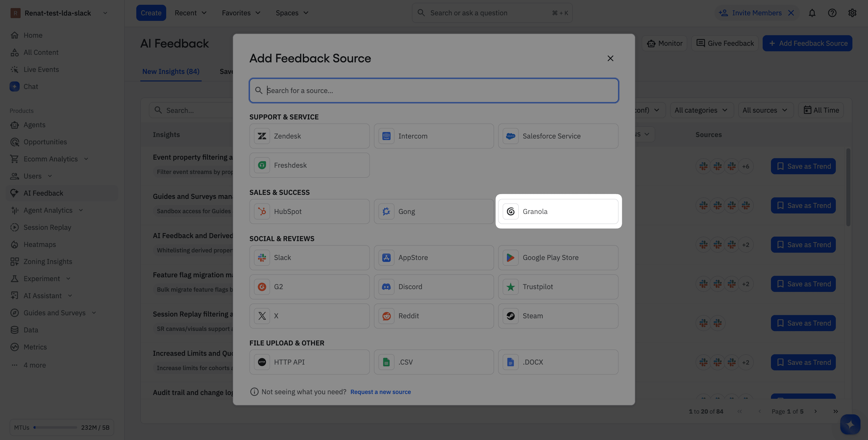Open All Content in sidebar
Screen dimensions: 868x440
tap(41, 53)
